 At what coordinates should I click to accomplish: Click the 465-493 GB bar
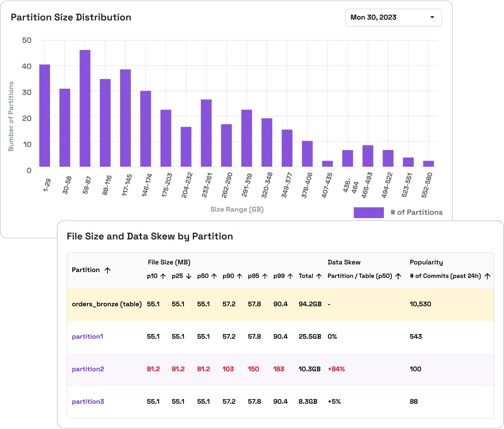[x=368, y=156]
